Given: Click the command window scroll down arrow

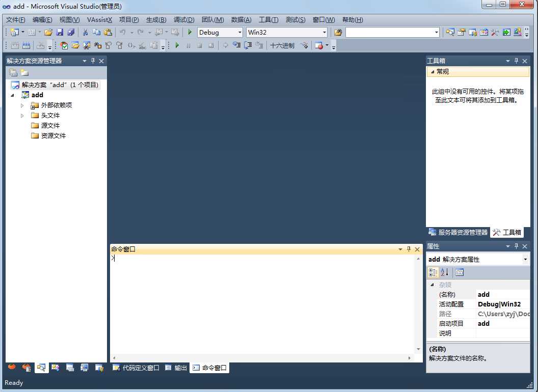Looking at the screenshot, I should coord(418,349).
